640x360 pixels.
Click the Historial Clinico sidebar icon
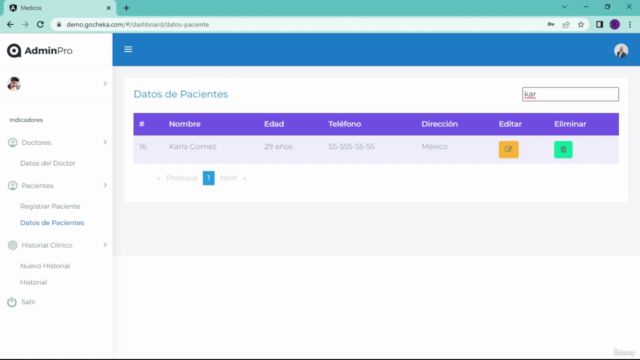coord(13,245)
